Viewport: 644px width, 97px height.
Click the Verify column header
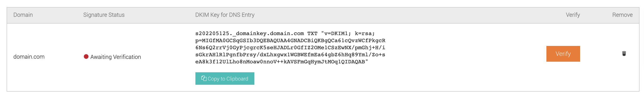tap(573, 15)
